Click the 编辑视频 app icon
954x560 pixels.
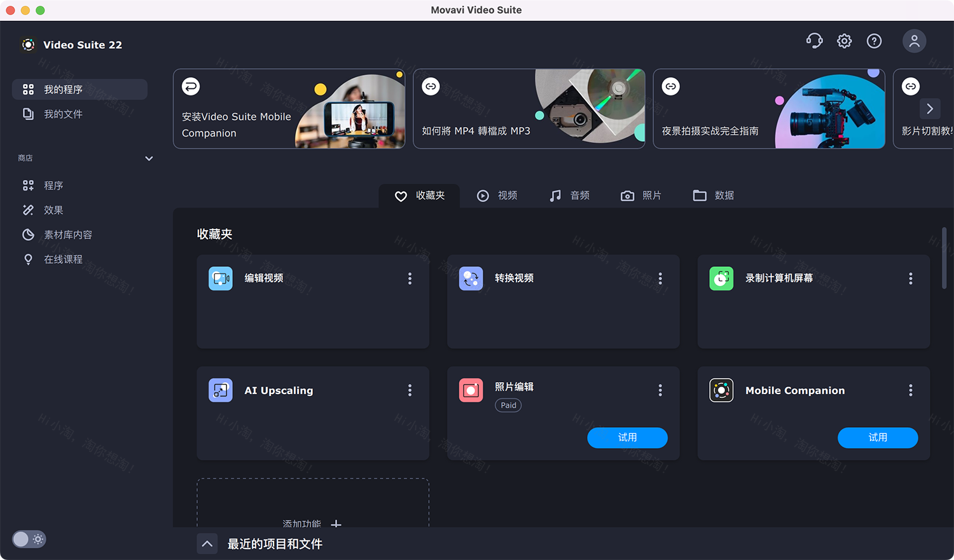(x=221, y=278)
